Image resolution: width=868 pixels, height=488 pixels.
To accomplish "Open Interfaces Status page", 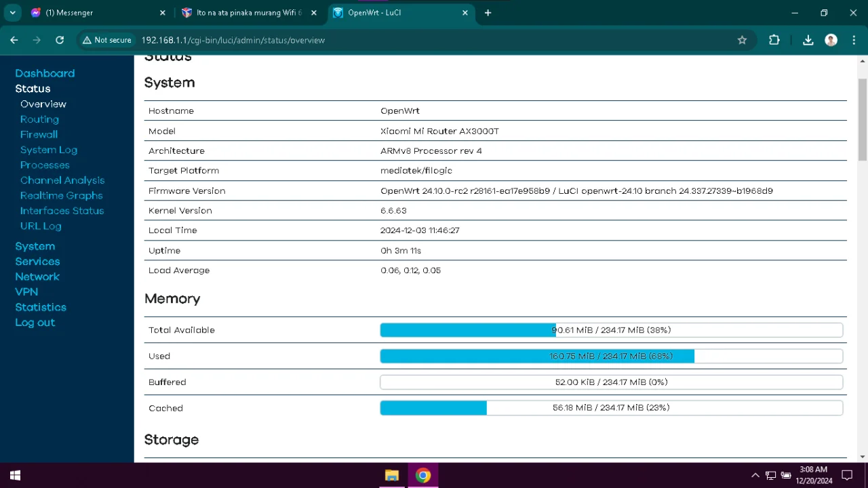I will [x=62, y=211].
